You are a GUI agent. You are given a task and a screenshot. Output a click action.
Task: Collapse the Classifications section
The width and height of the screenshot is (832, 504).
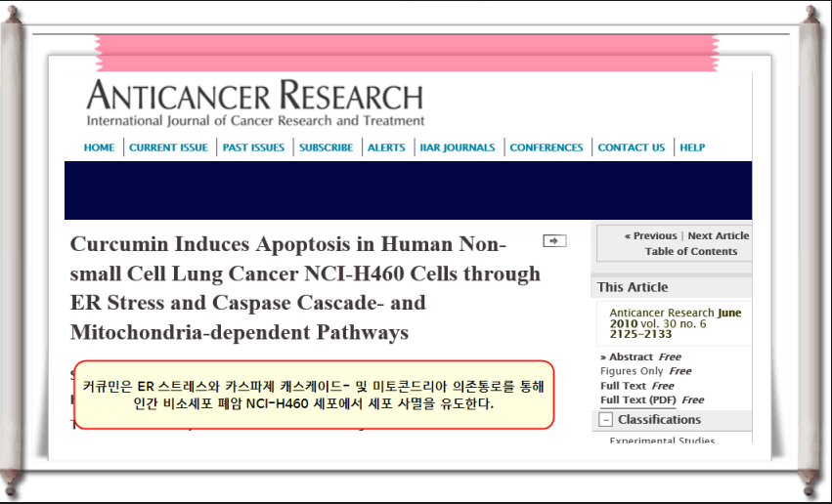coord(605,420)
